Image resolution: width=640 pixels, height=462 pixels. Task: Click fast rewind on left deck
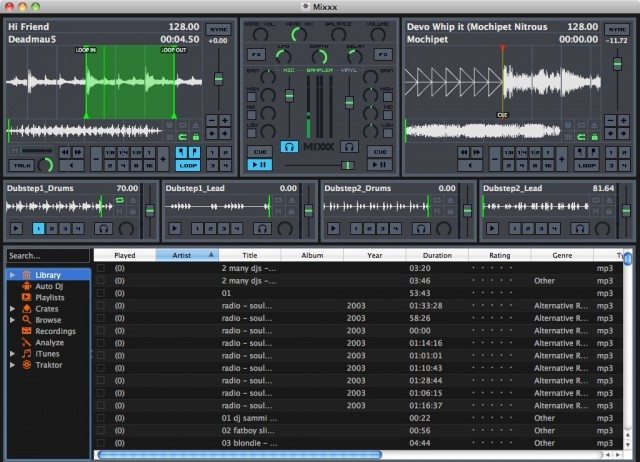tap(65, 153)
